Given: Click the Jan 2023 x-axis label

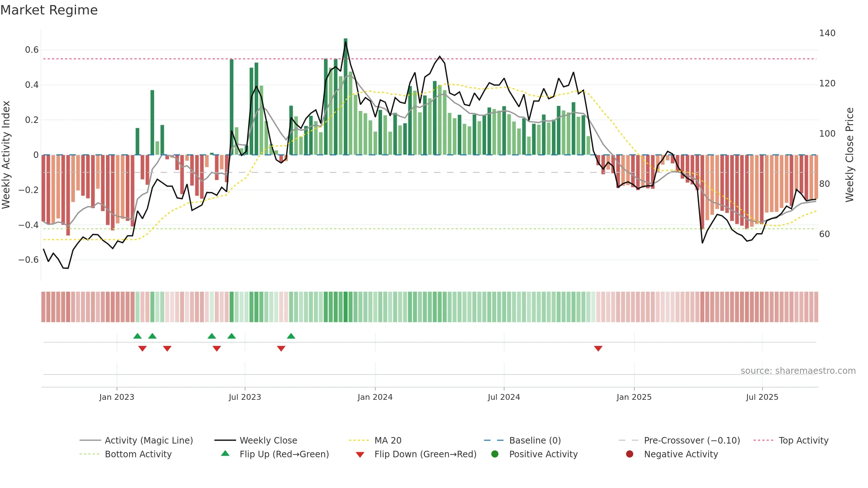Looking at the screenshot, I should 117,397.
